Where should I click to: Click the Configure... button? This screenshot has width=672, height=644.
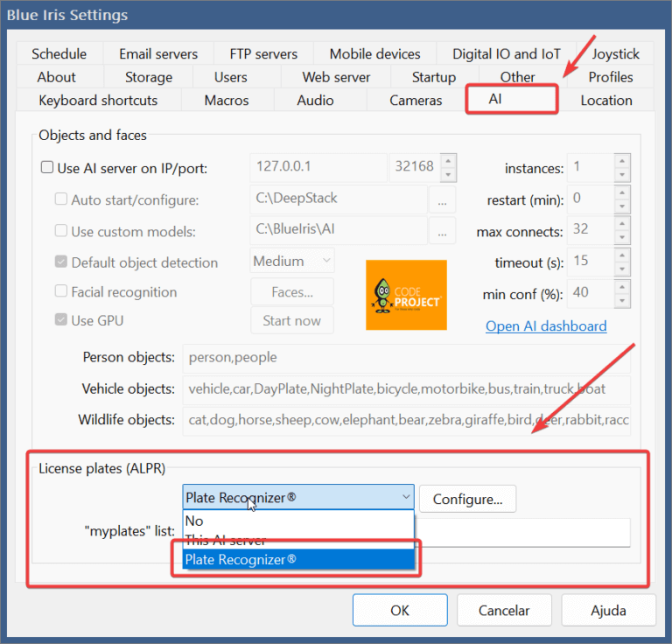coord(467,499)
